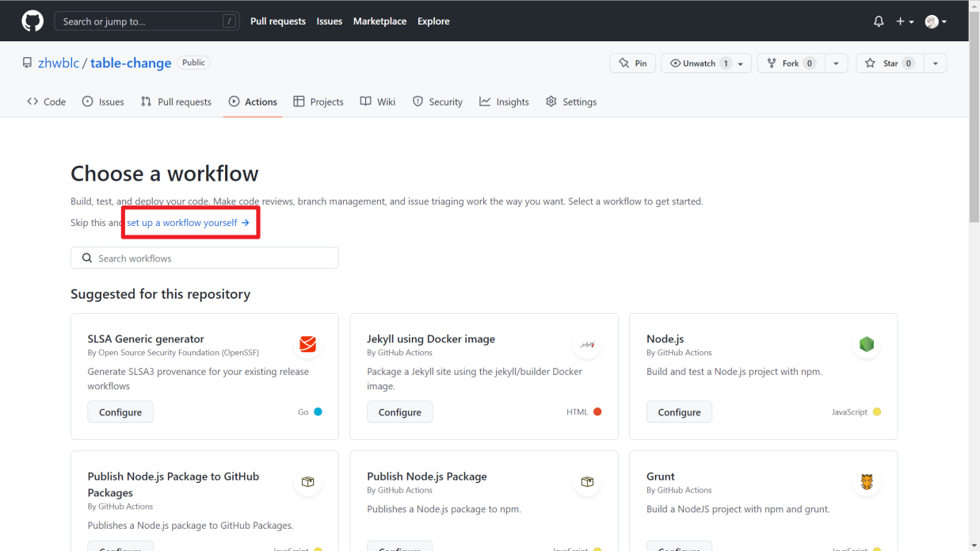Open the zhwblc owner profile link

point(59,63)
